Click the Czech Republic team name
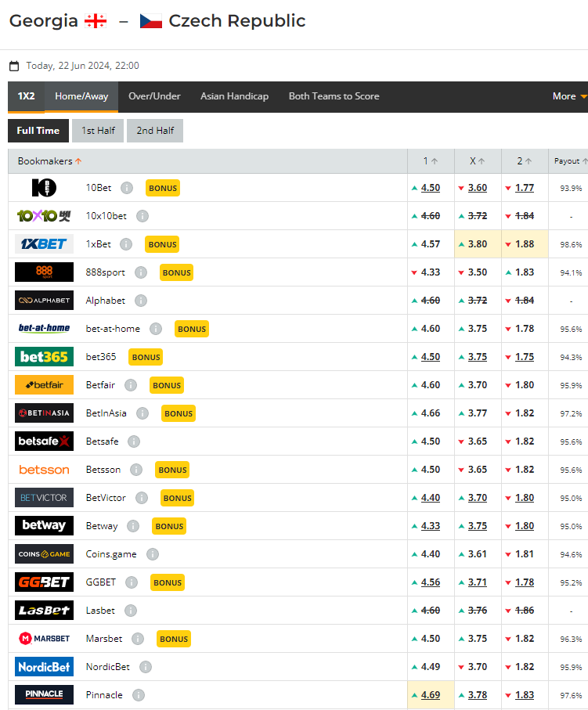The width and height of the screenshot is (588, 710). click(237, 21)
